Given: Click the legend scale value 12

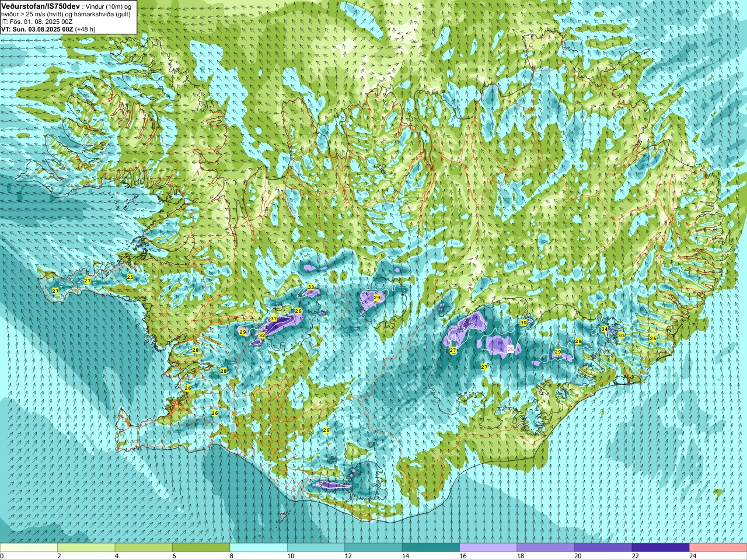Looking at the screenshot, I should [348, 556].
